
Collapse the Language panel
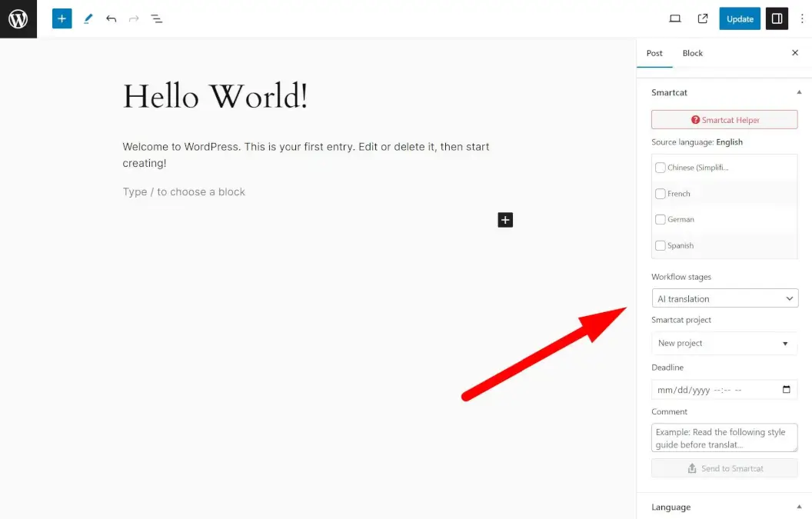pos(799,507)
